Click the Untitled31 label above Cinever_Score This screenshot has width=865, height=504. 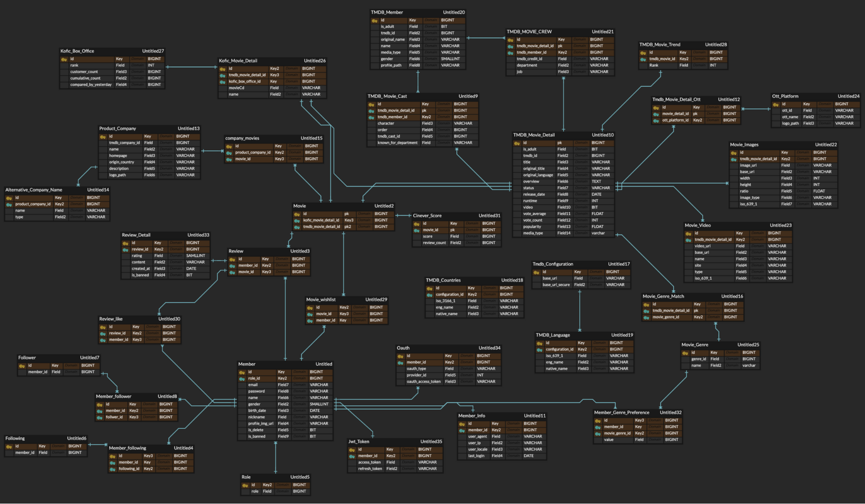click(489, 216)
